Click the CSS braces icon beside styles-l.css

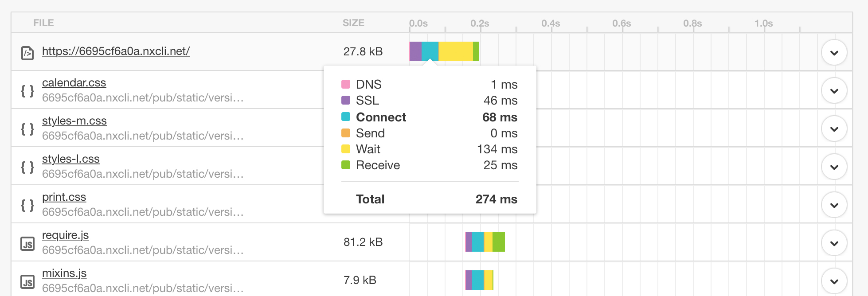[27, 167]
